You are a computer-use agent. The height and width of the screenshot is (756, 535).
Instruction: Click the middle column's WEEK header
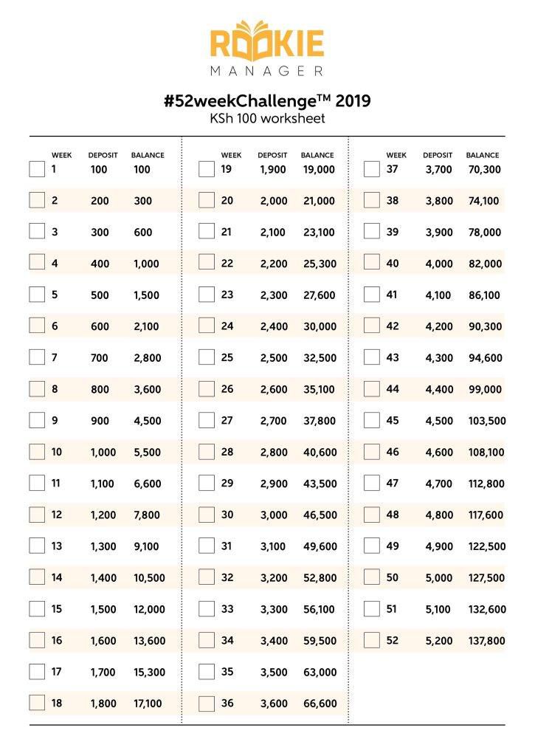click(x=231, y=155)
